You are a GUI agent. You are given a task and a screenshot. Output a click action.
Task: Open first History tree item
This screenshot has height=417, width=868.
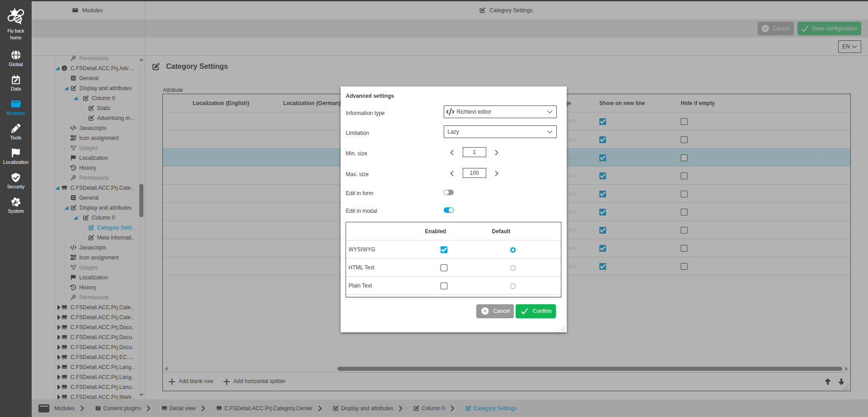[87, 168]
